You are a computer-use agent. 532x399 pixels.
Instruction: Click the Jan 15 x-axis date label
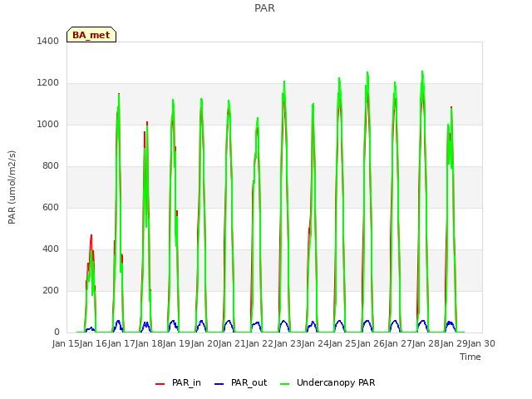(66, 343)
